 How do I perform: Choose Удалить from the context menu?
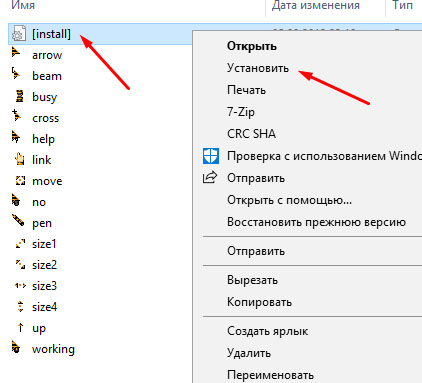(x=249, y=352)
